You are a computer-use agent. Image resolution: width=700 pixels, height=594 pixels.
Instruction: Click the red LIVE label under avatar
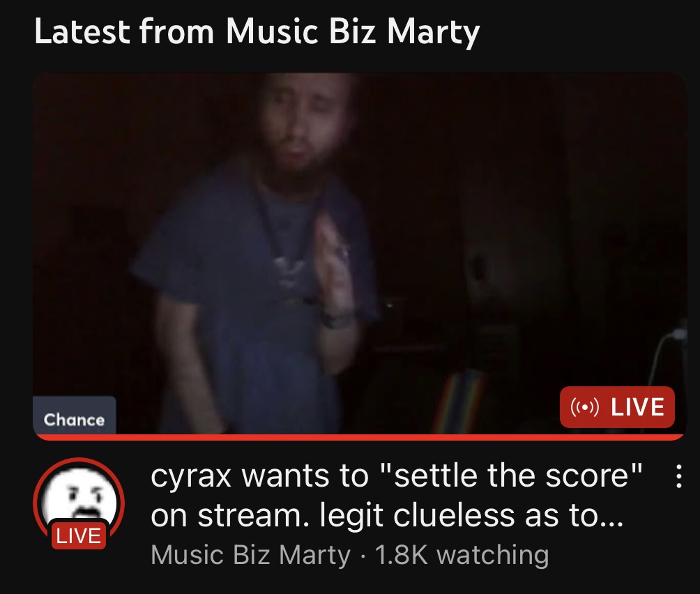click(79, 535)
